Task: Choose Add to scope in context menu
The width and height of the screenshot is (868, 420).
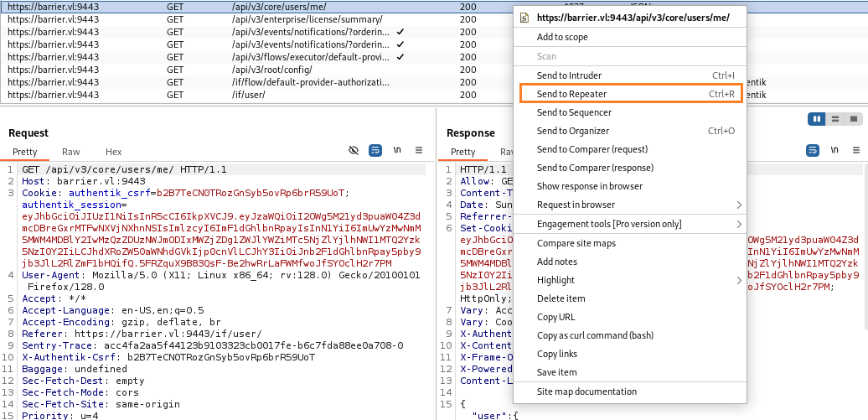Action: pos(562,37)
